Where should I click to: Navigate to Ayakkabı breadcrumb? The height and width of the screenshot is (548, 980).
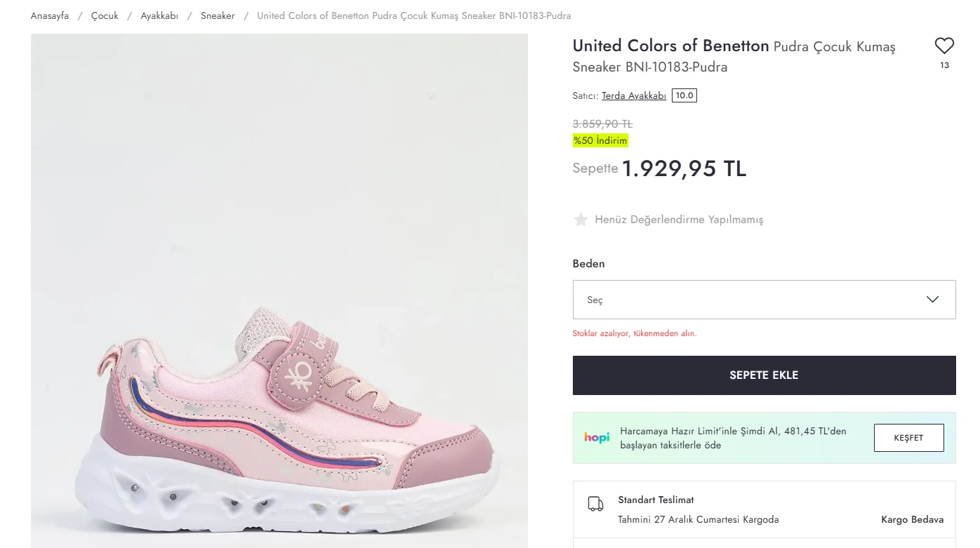click(159, 15)
